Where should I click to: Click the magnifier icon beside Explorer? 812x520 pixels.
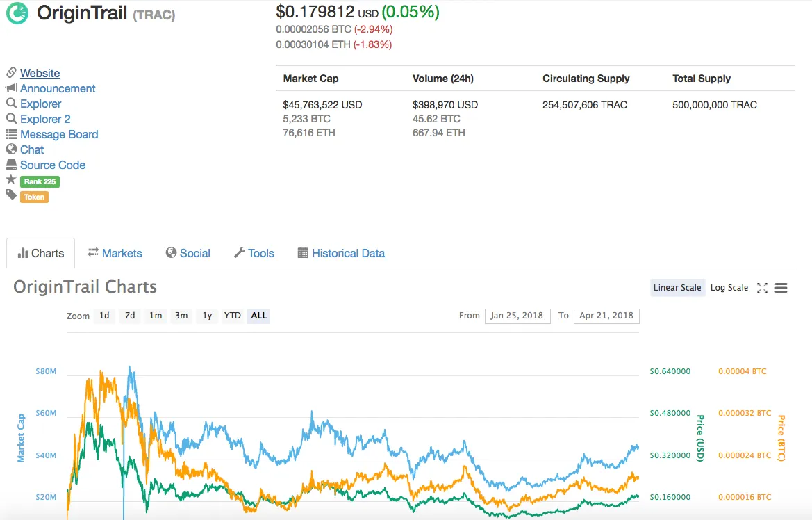11,103
